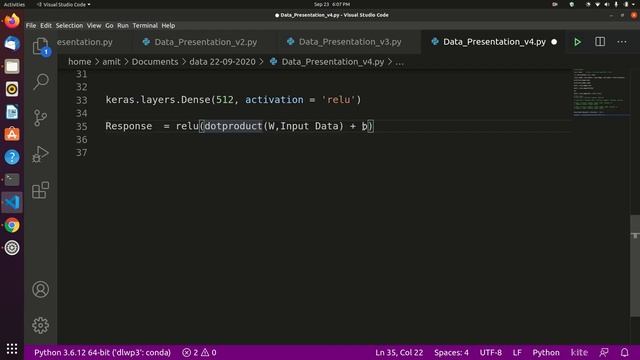Open 'data 22-09-2020' breadcrumb dropdown
The height and width of the screenshot is (360, 640).
[x=222, y=62]
